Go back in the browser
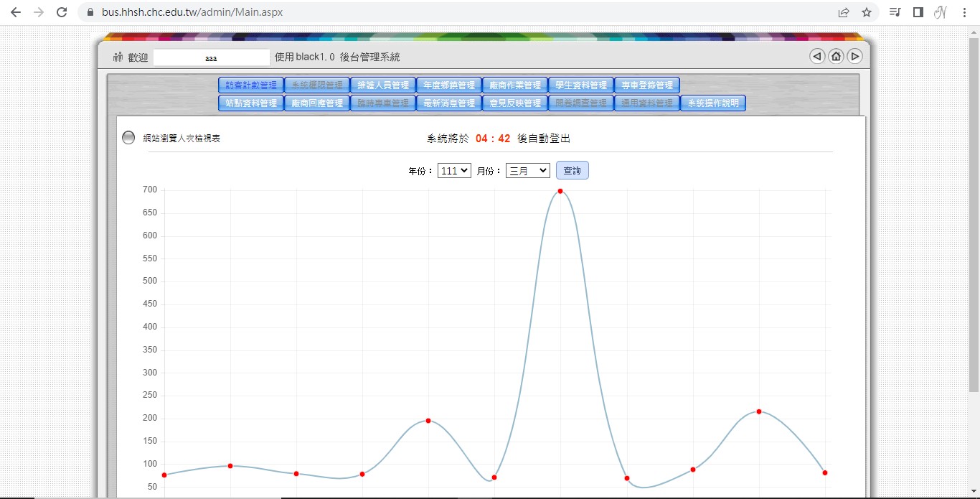Image resolution: width=980 pixels, height=499 pixels. (x=16, y=12)
